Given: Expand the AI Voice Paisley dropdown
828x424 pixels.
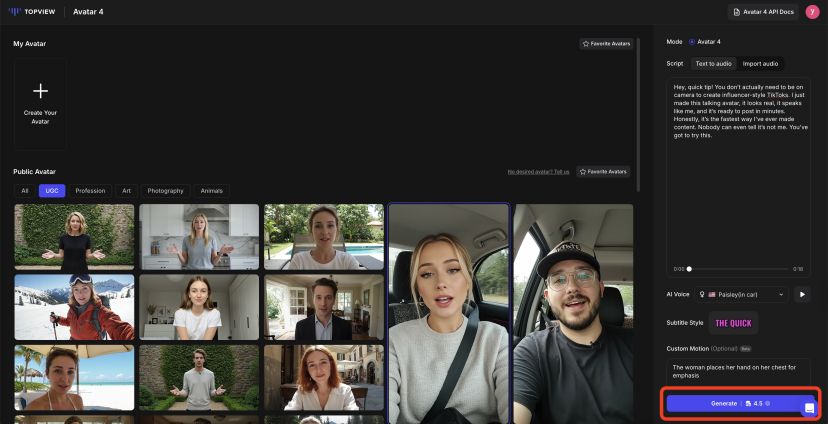Looking at the screenshot, I should 742,295.
